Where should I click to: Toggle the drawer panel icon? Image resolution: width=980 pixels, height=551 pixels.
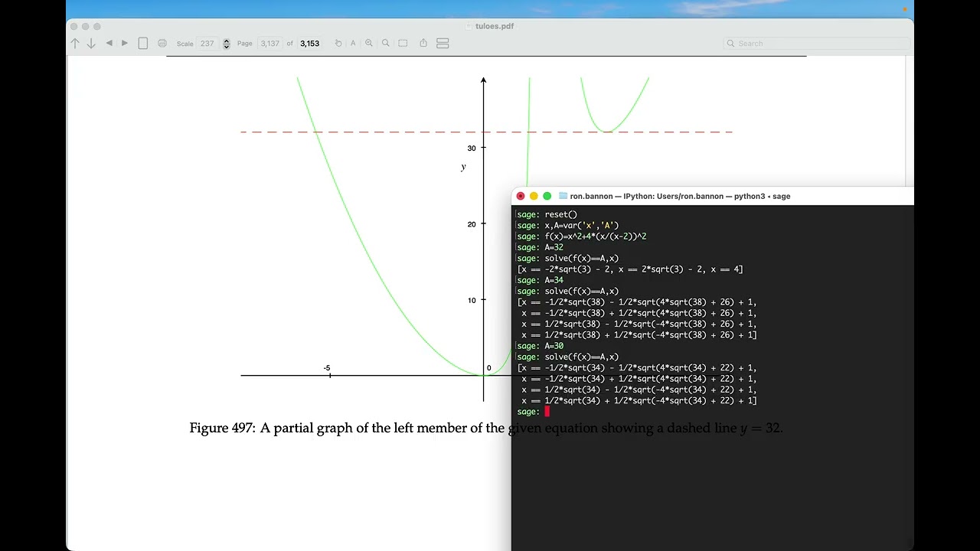443,44
